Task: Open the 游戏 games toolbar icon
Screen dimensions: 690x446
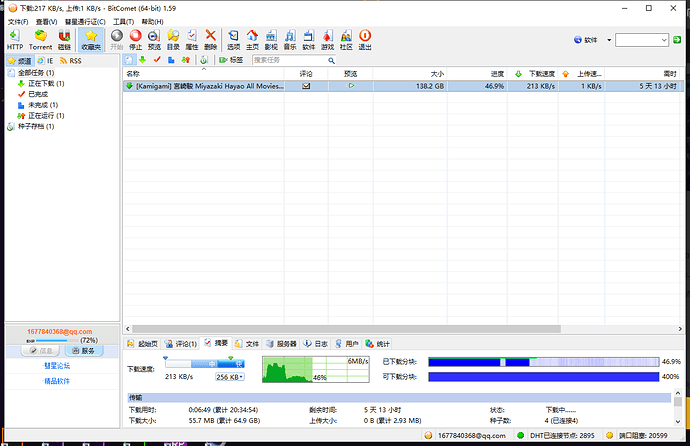Action: 328,40
